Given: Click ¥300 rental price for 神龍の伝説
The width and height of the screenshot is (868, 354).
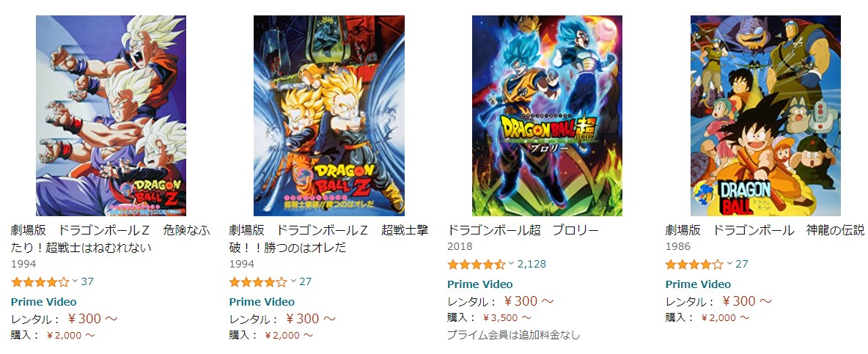Looking at the screenshot, I should (747, 301).
